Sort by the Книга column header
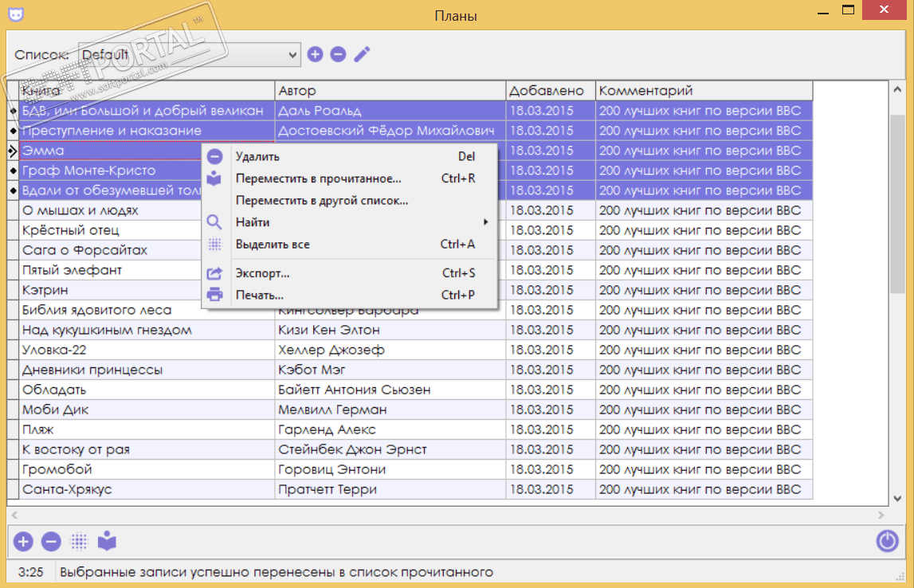Viewport: 914px width, 588px height. pos(147,90)
